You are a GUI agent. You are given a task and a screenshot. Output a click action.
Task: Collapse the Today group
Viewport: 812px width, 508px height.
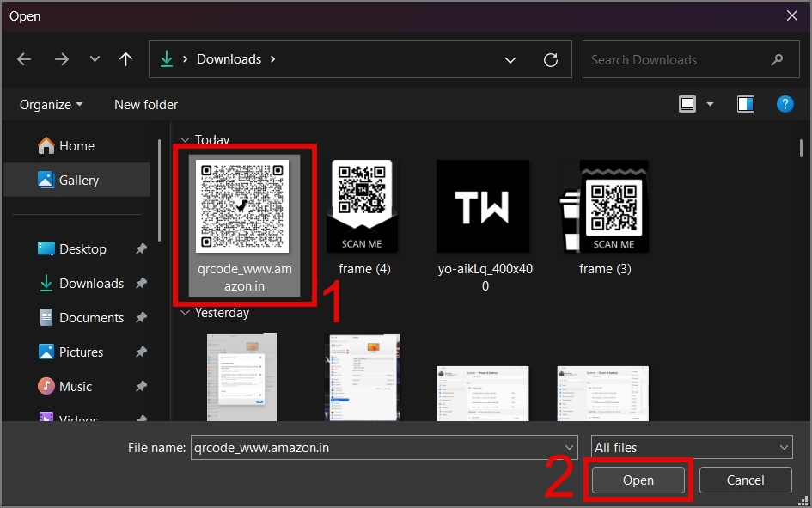(x=184, y=140)
